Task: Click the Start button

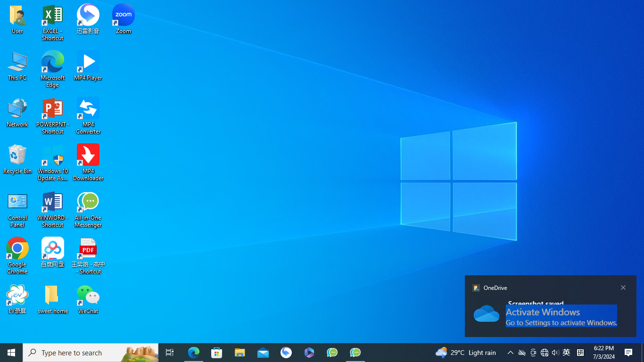Action: pos(11,353)
